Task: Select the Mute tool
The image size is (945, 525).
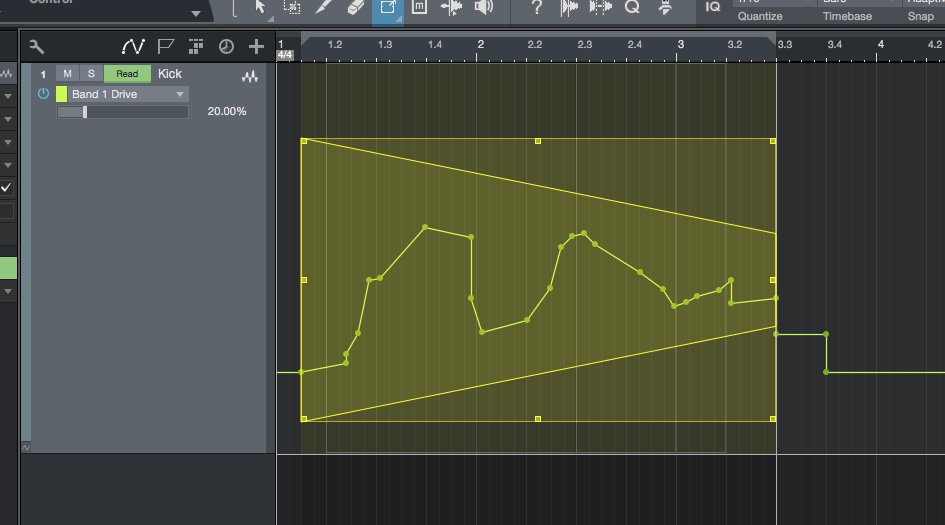Action: click(419, 8)
